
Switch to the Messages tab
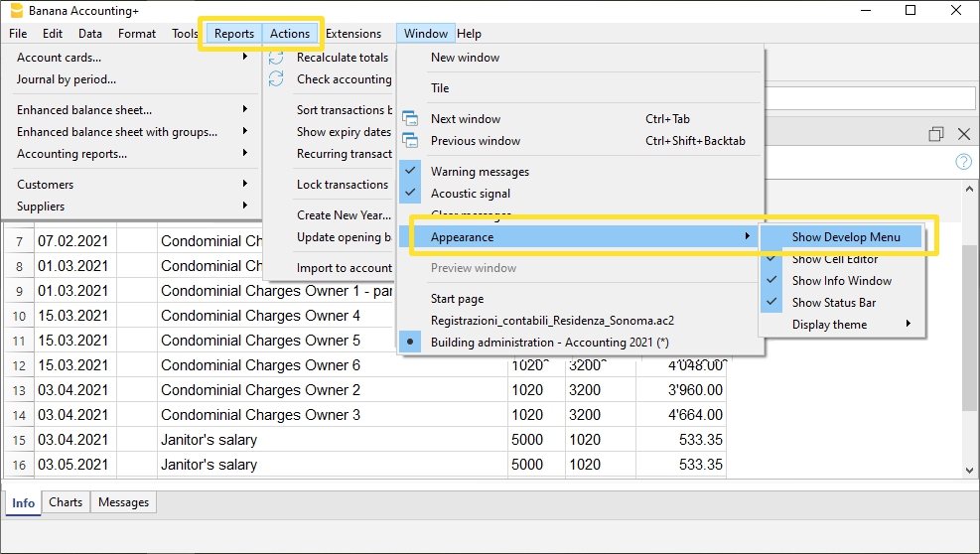click(x=124, y=502)
